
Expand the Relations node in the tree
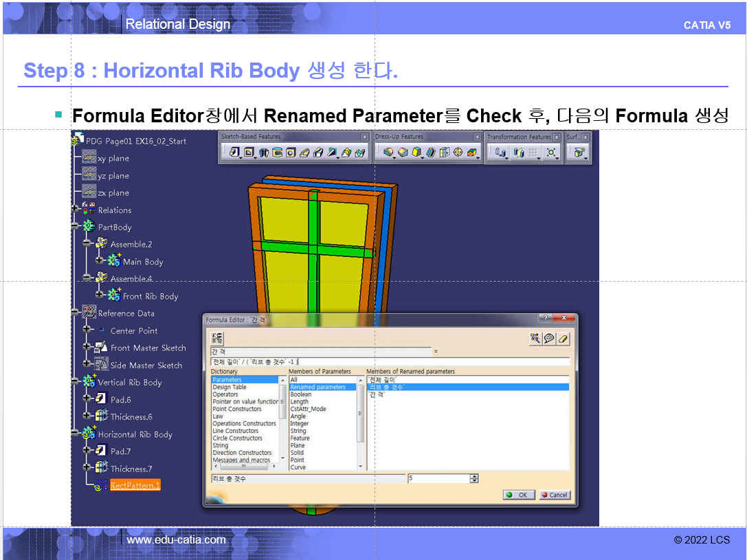coord(75,210)
